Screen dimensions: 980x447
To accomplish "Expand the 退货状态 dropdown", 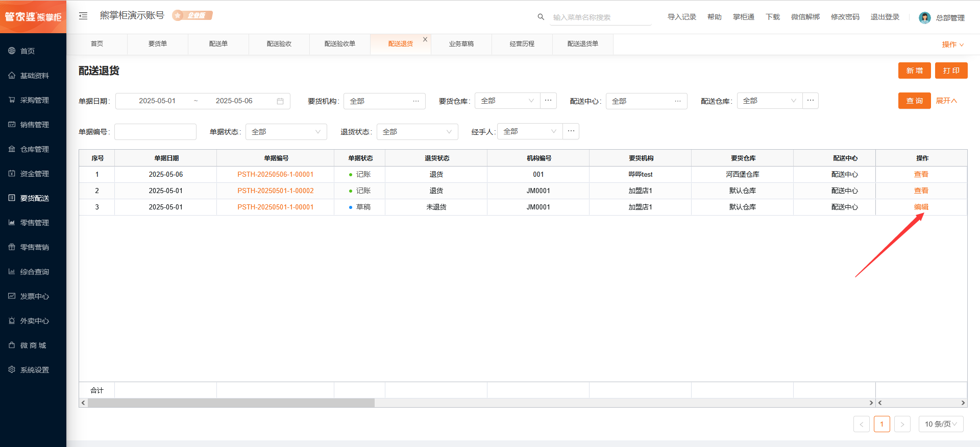I will (418, 132).
